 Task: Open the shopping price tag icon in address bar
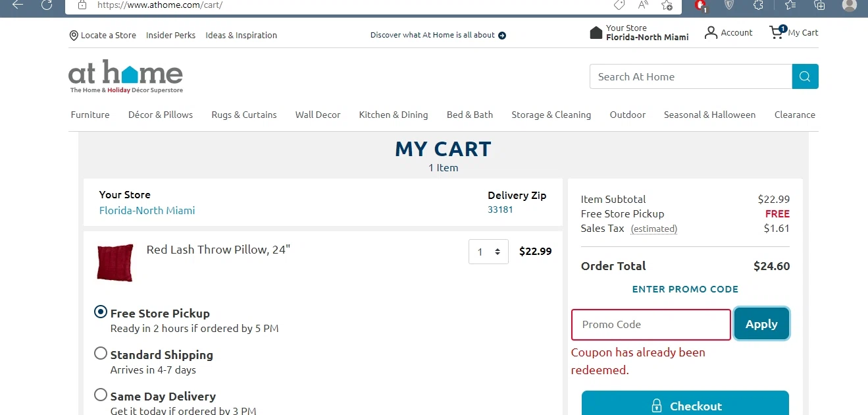coord(619,5)
